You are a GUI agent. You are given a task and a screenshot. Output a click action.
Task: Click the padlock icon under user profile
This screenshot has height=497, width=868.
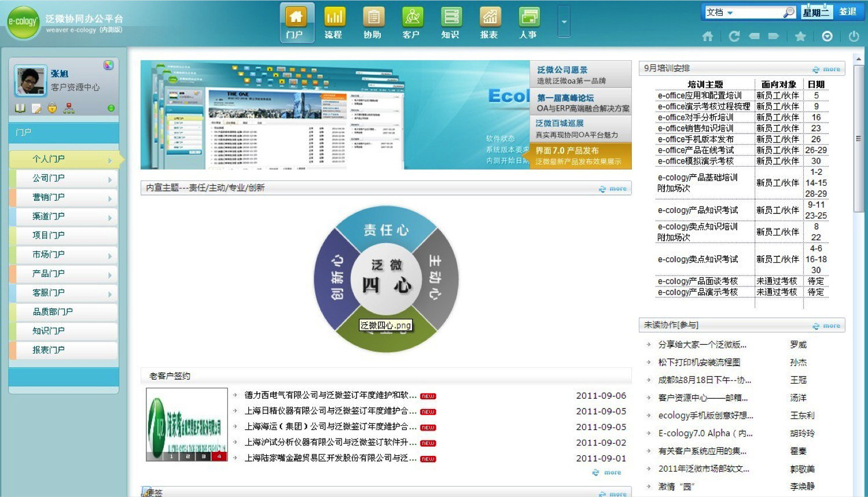click(52, 108)
